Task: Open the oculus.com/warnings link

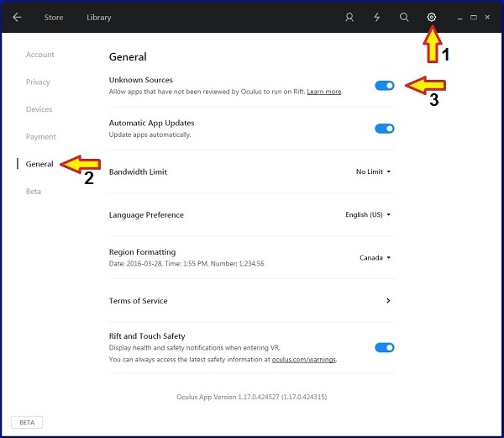Action: pos(304,360)
